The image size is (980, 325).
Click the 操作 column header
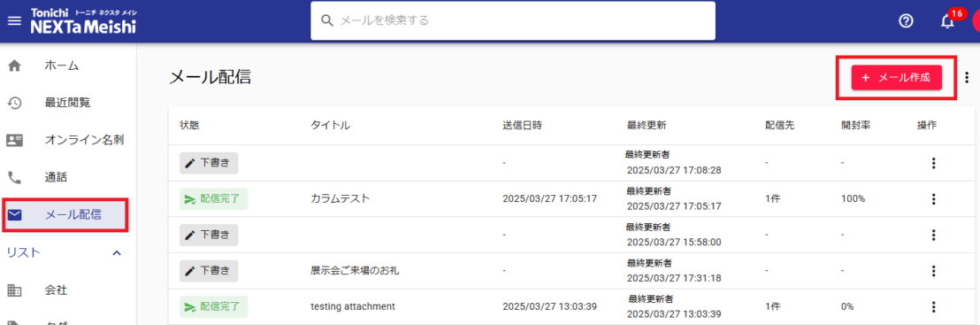(x=927, y=125)
